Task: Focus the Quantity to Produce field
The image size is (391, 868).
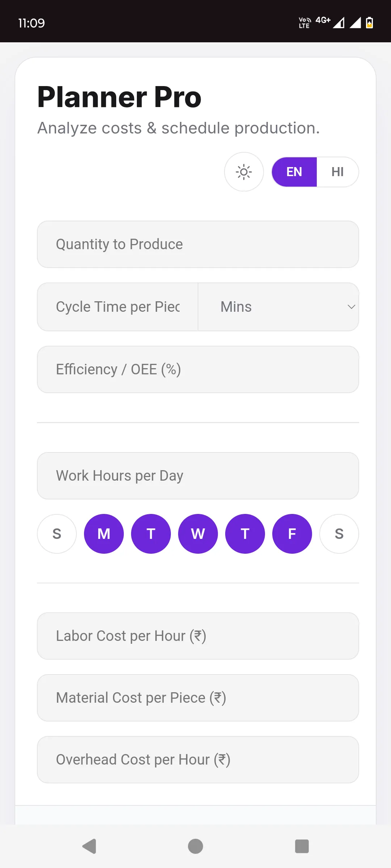Action: pyautogui.click(x=198, y=244)
